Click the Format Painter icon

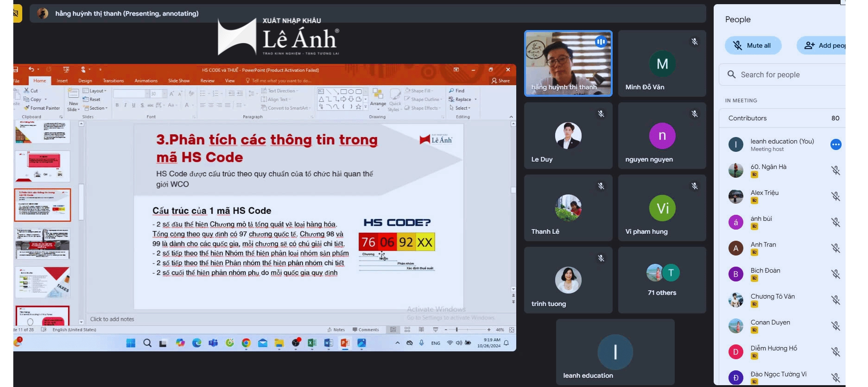(27, 108)
